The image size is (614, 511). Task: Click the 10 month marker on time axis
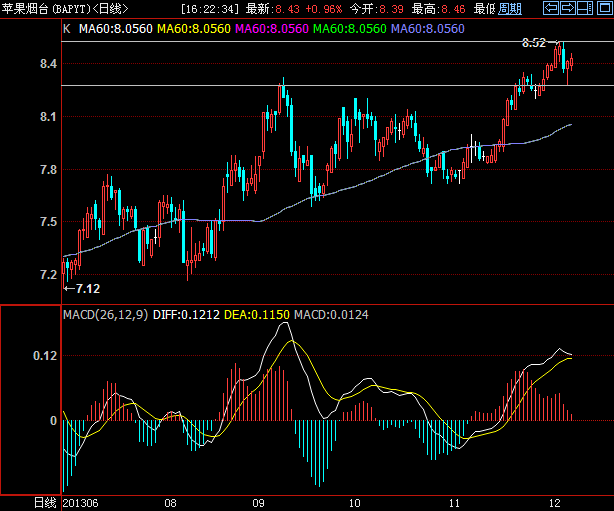354,503
